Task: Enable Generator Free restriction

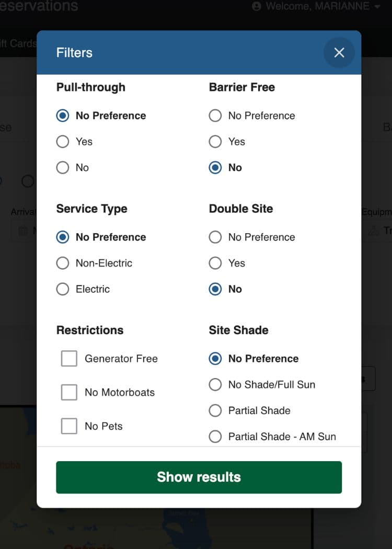Action: 69,359
